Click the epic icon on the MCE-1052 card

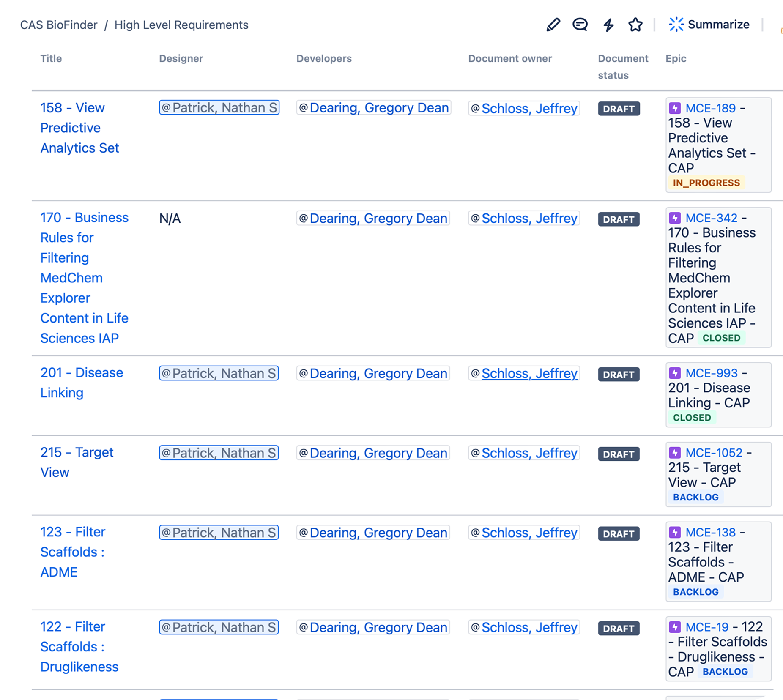pyautogui.click(x=674, y=453)
